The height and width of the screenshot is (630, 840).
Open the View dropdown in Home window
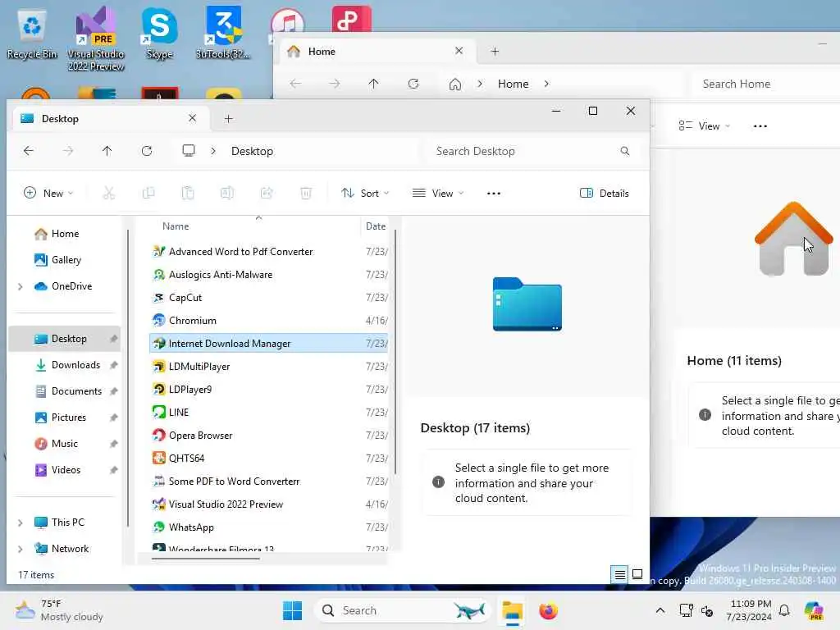point(704,126)
